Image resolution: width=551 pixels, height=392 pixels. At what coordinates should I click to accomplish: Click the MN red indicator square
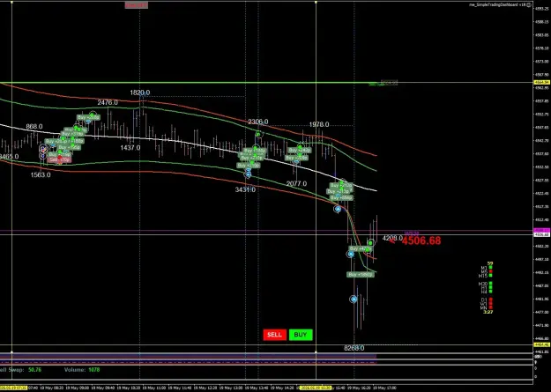[490, 307]
